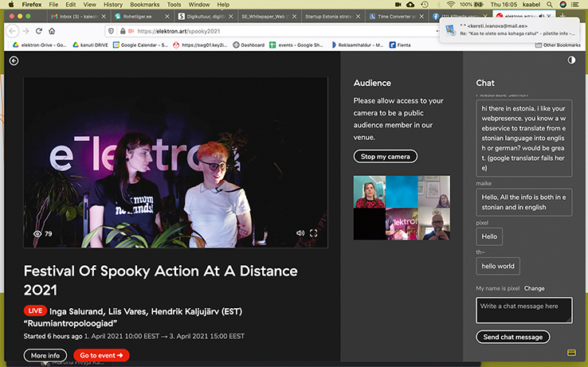Open Reklaamihaldur bookmark
The height and width of the screenshot is (367, 588).
(358, 45)
